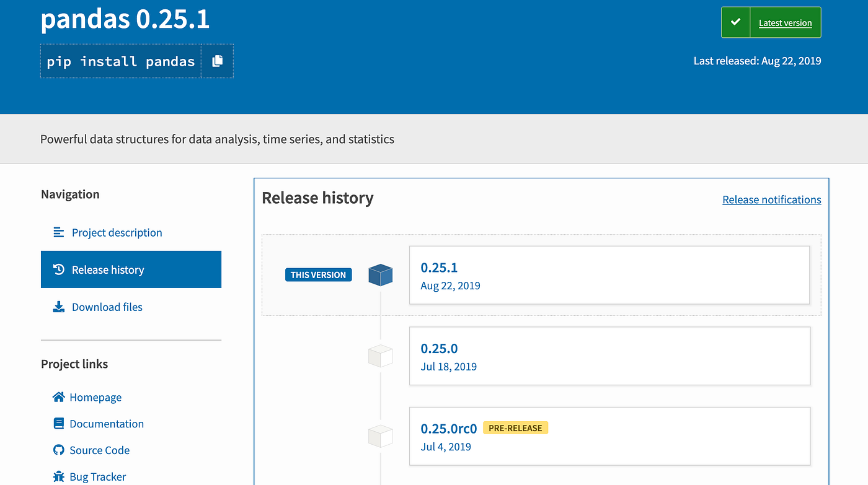Screen dimensions: 868x485
Task: Copy the pip install pandas command
Action: coord(217,61)
